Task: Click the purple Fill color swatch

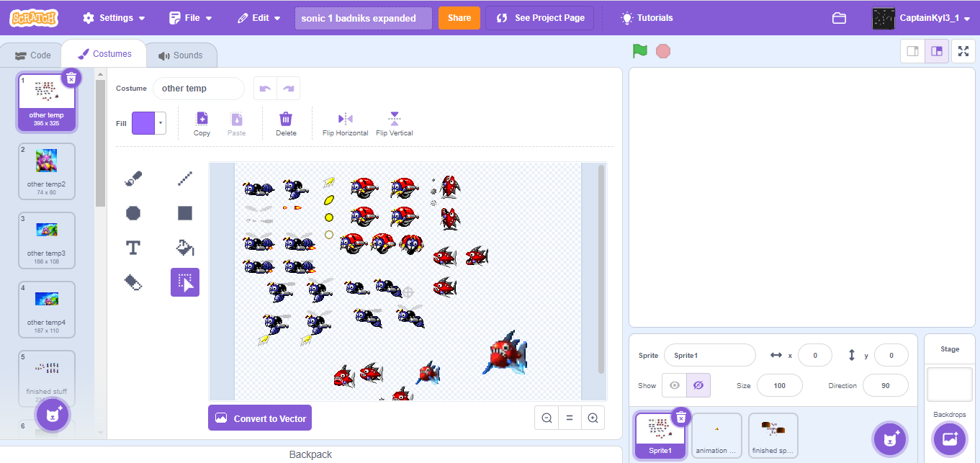Action: point(144,123)
